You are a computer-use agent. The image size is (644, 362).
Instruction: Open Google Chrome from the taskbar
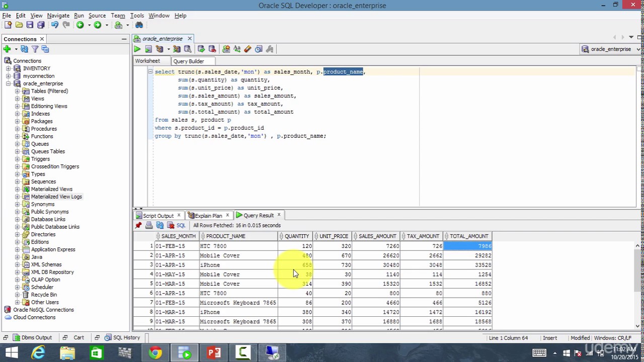pos(155,353)
